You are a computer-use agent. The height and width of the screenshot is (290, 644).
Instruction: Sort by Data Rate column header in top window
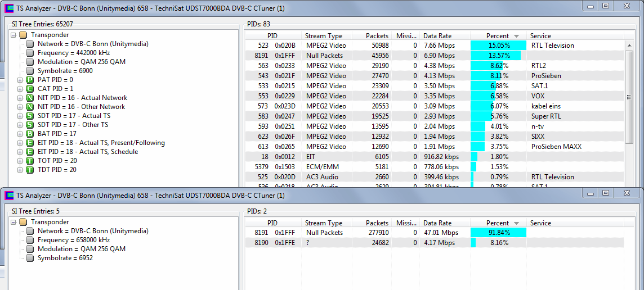pos(437,35)
